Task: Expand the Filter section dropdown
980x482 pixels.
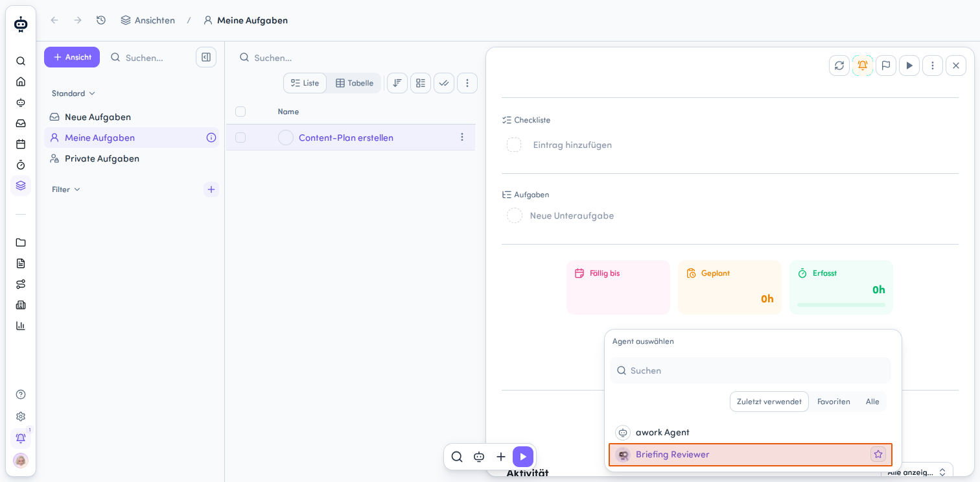Action: pos(66,189)
